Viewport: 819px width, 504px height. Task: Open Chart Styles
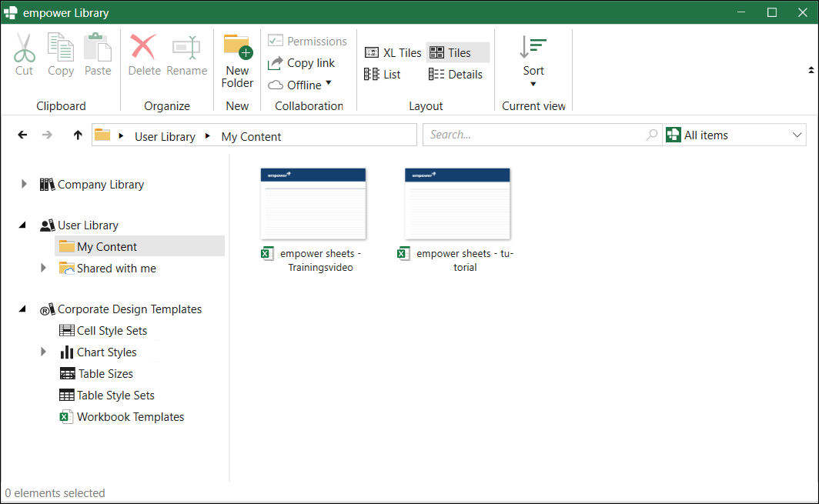99,352
